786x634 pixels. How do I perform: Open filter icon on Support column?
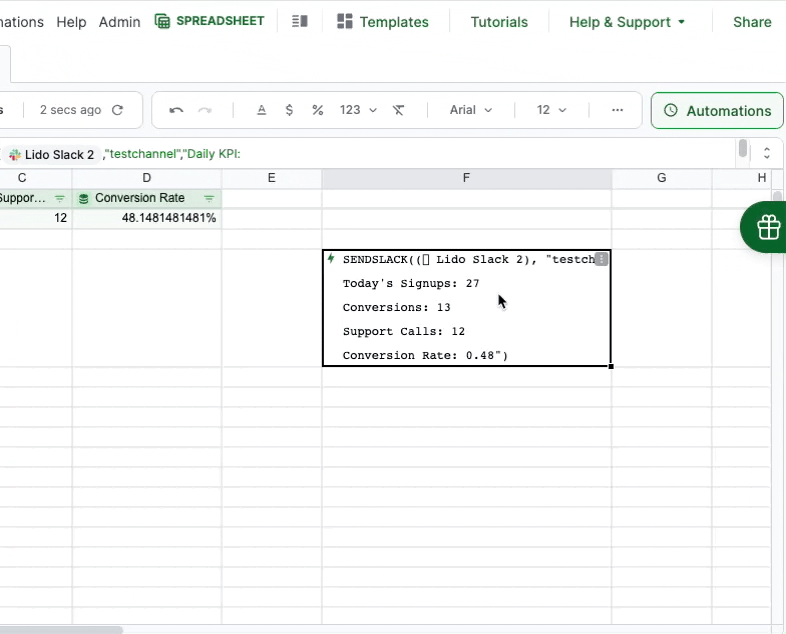pos(60,198)
